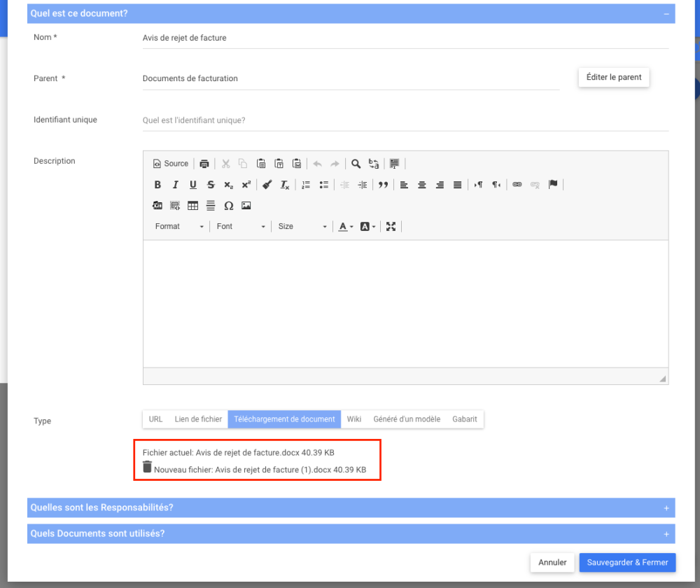The height and width of the screenshot is (588, 700).
Task: Select the Téléchargement de document tab
Action: pyautogui.click(x=284, y=419)
